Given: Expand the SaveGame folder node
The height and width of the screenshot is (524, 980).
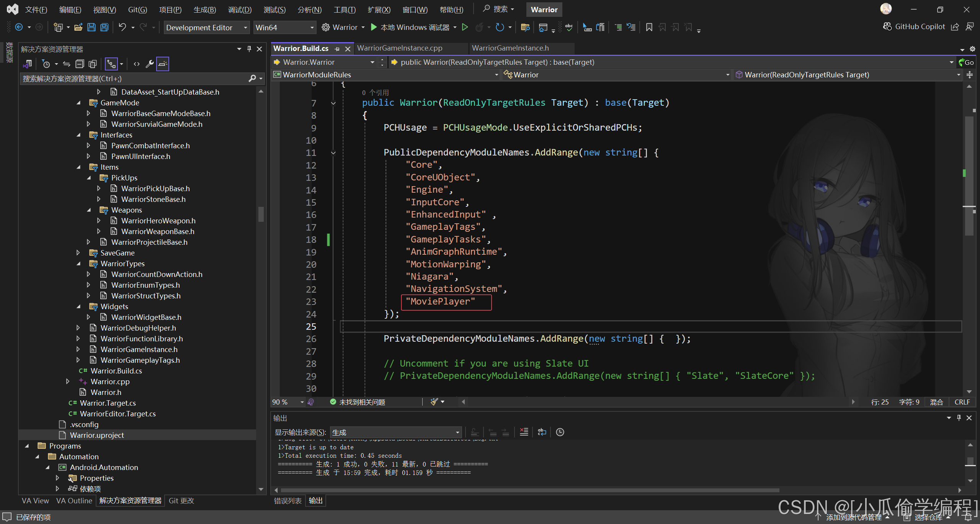Looking at the screenshot, I should click(78, 253).
